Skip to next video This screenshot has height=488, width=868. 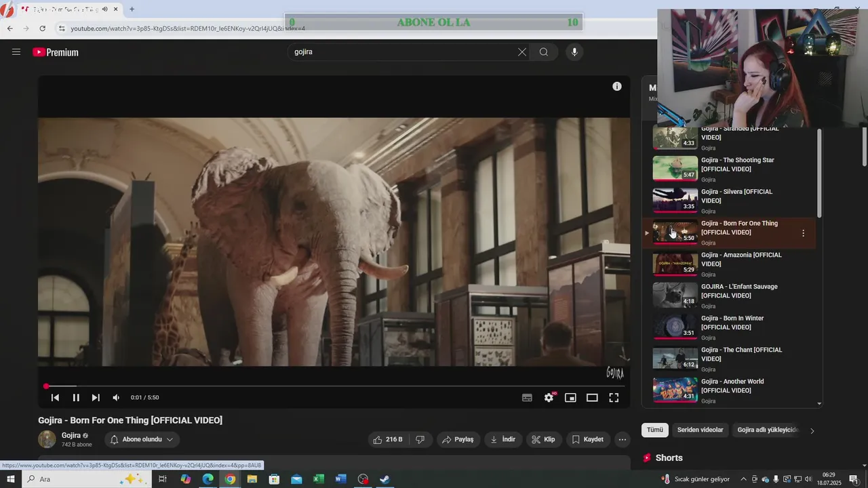pos(96,398)
